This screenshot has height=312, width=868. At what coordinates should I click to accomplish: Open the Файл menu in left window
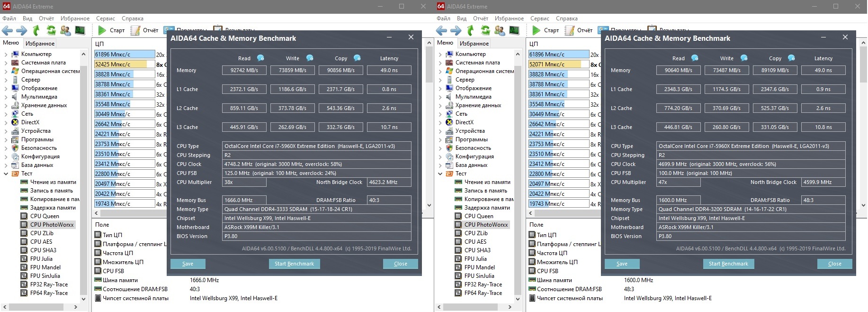point(9,18)
